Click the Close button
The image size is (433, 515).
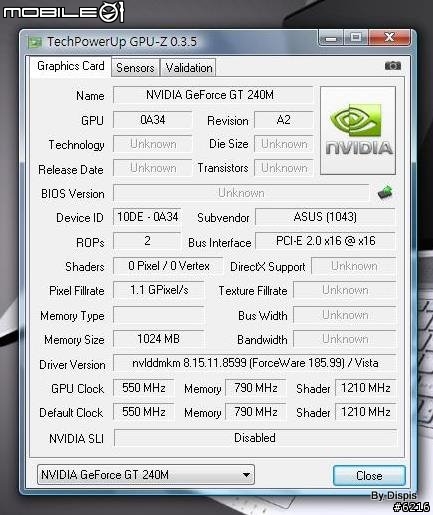coord(369,475)
